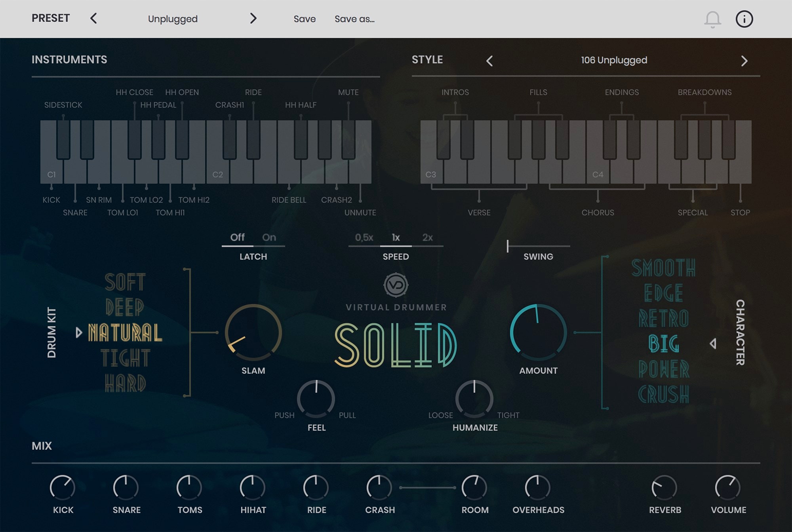Select the Tight drum kit
Viewport: 792px width, 532px height.
126,358
